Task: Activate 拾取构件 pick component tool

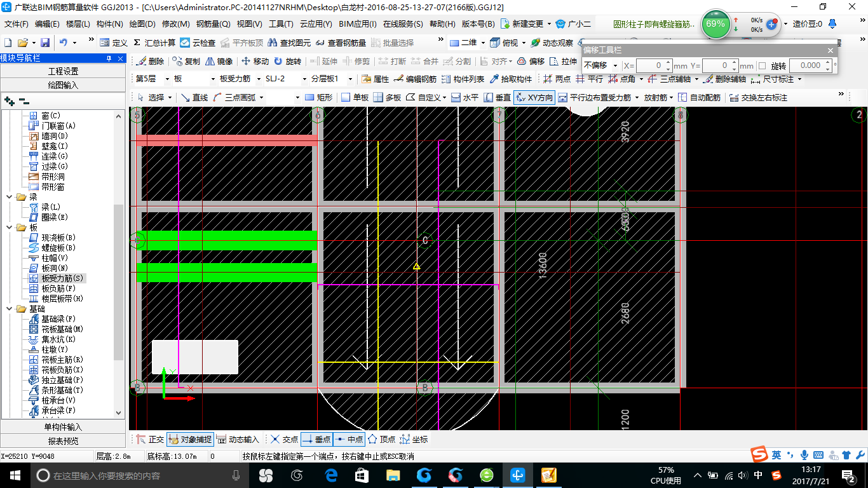Action: 510,79
